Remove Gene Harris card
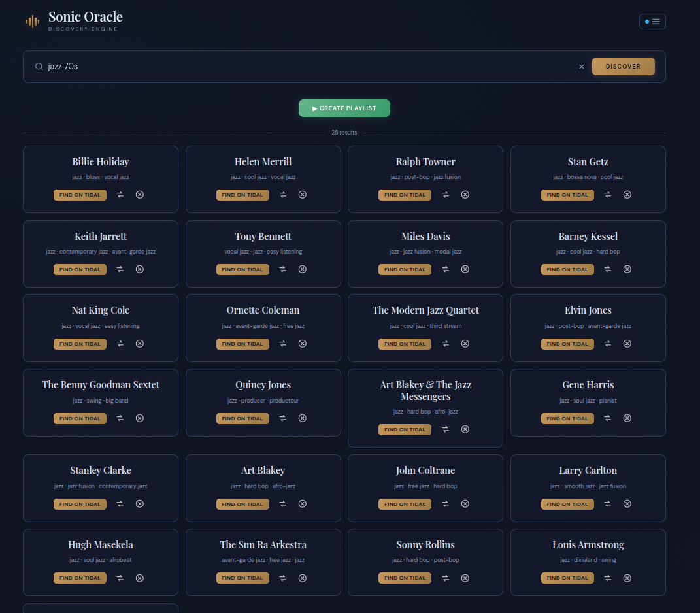The width and height of the screenshot is (700, 613). click(627, 418)
